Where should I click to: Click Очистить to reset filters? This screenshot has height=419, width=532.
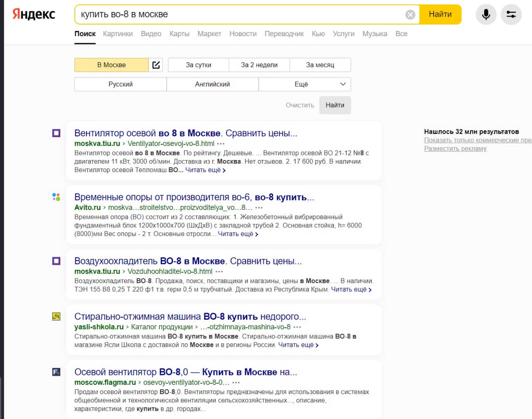click(x=300, y=105)
